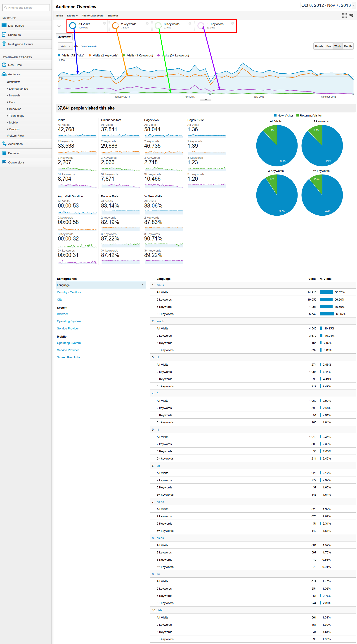Click Add to Dashboard

92,16
